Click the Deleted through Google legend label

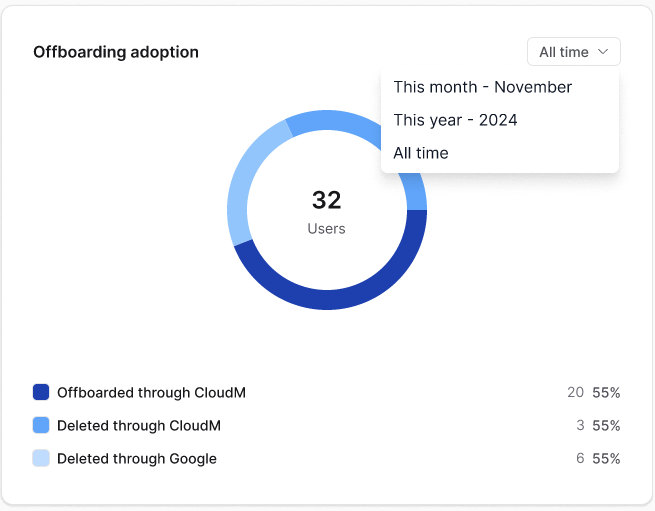tap(137, 458)
